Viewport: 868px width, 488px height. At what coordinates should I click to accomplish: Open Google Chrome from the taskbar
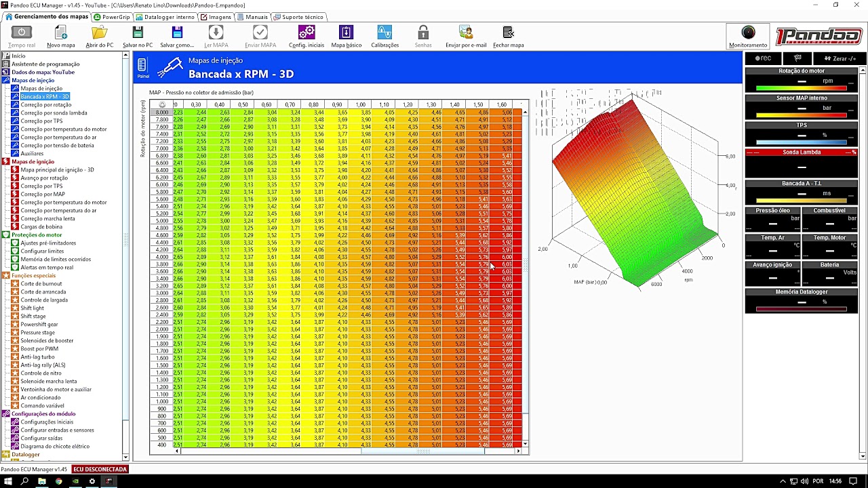(58, 481)
